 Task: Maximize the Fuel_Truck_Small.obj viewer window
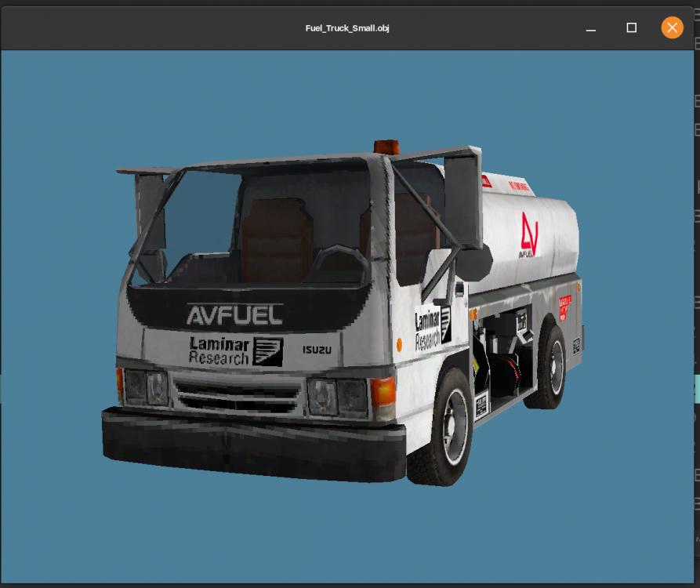(631, 27)
